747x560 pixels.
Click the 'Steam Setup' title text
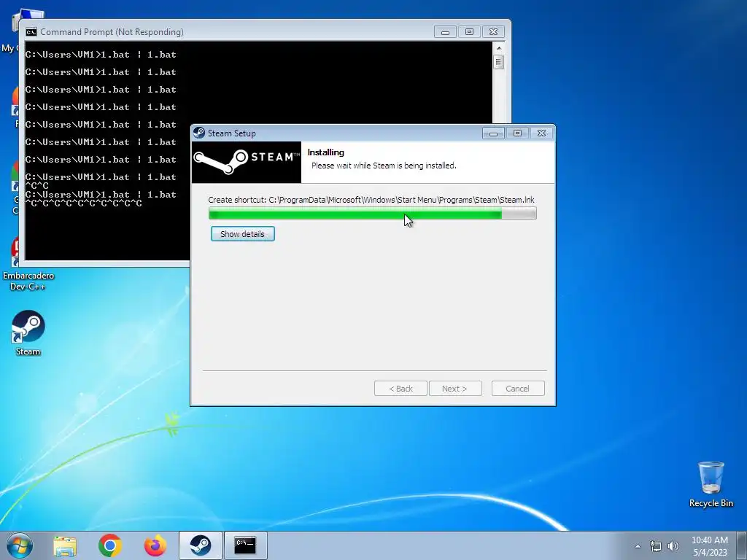tap(231, 133)
